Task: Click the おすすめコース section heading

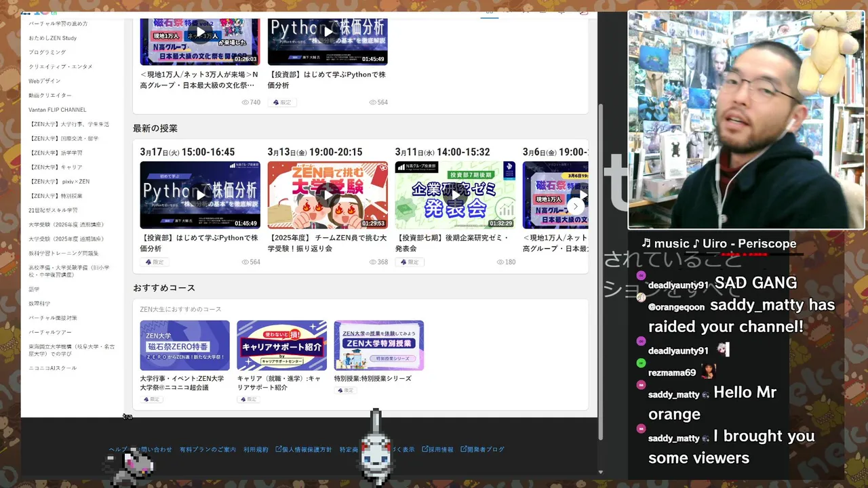Action: [164, 288]
